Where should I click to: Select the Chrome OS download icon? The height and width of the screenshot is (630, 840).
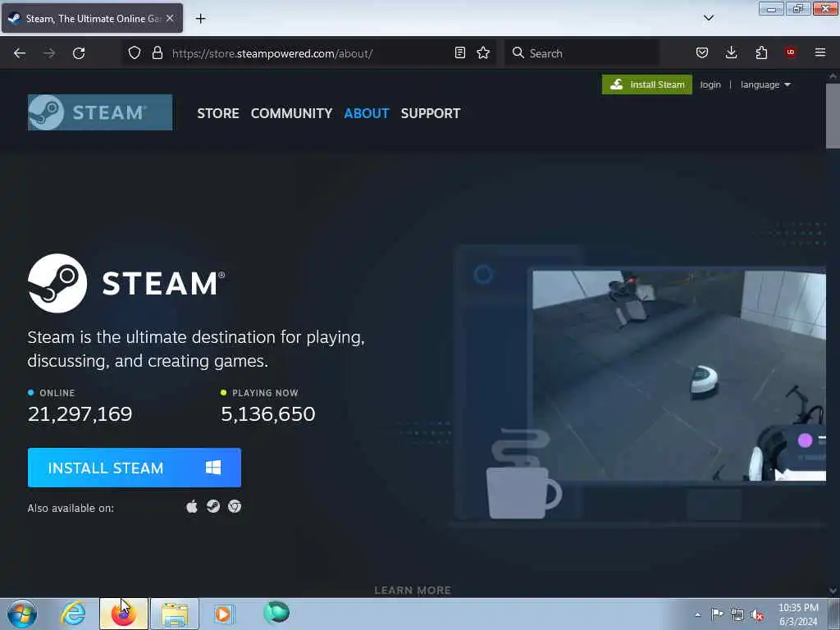(235, 506)
